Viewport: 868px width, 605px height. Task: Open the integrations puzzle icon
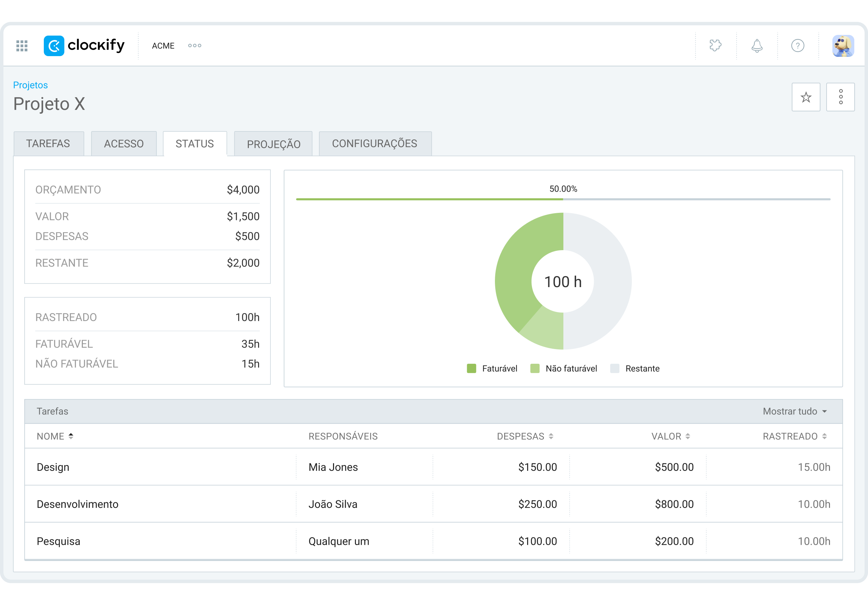click(716, 46)
